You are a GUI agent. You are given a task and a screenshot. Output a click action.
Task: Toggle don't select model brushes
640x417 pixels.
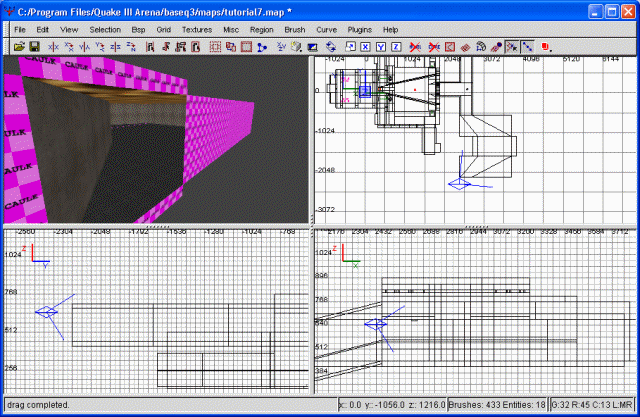click(x=415, y=47)
